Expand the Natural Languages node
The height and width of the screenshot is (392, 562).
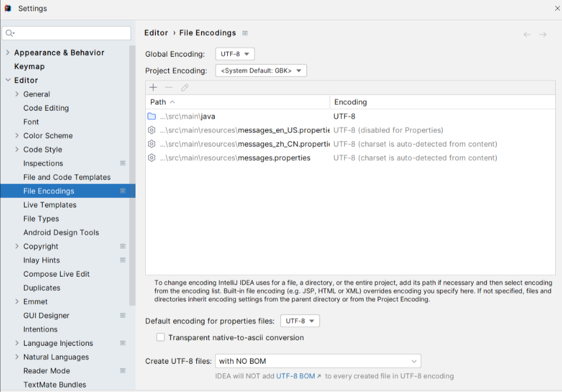tap(17, 357)
